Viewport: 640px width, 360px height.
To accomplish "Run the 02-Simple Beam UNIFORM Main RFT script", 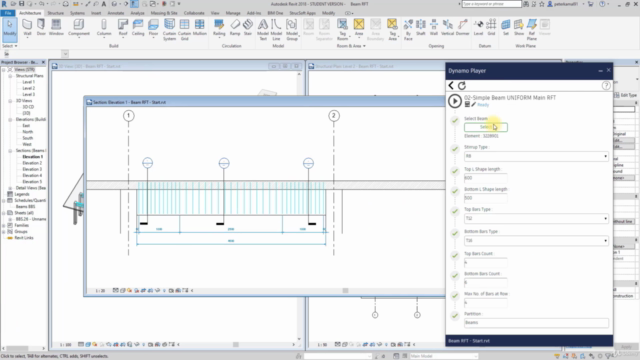I will (455, 101).
